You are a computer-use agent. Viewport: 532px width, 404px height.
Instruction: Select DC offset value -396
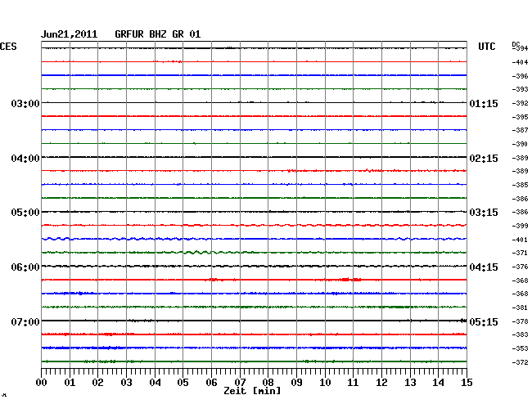[x=520, y=76]
